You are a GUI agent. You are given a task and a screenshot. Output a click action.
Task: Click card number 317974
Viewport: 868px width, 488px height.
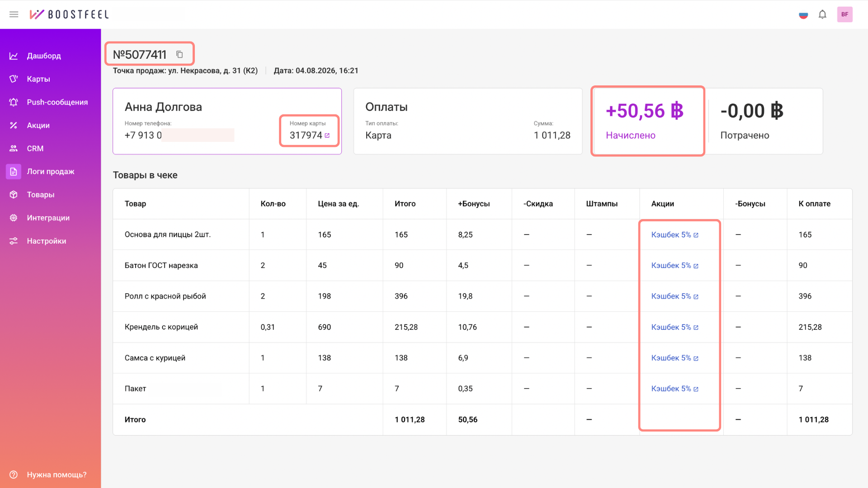click(x=306, y=135)
